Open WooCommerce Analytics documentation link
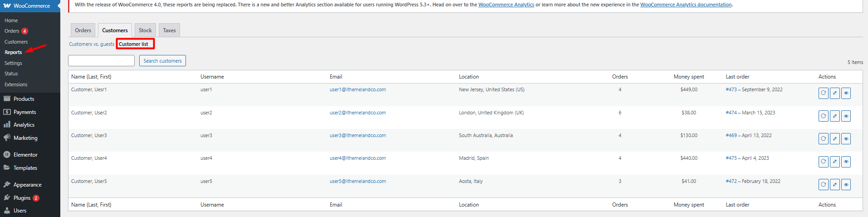This screenshot has width=868, height=217. coord(686,5)
